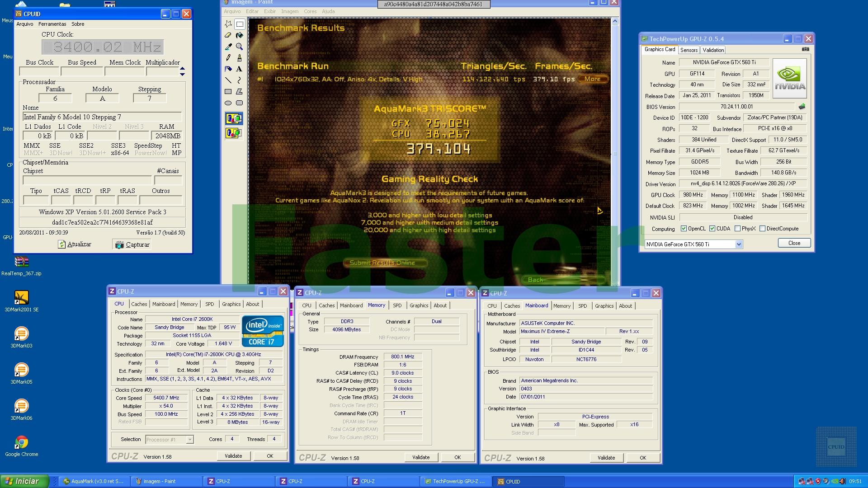The width and height of the screenshot is (868, 488).
Task: Click Validate in the CPU-Z CPU window
Action: point(233,456)
